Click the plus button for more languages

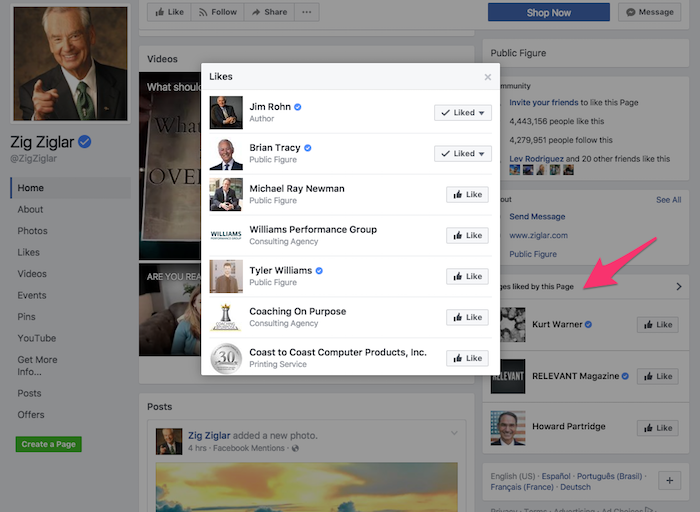click(x=670, y=481)
